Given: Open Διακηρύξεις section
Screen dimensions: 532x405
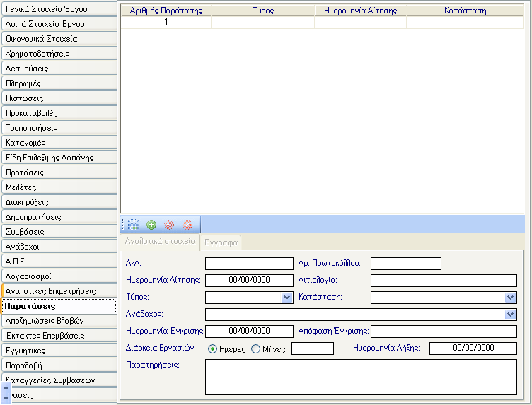Looking at the screenshot, I should pos(59,202).
